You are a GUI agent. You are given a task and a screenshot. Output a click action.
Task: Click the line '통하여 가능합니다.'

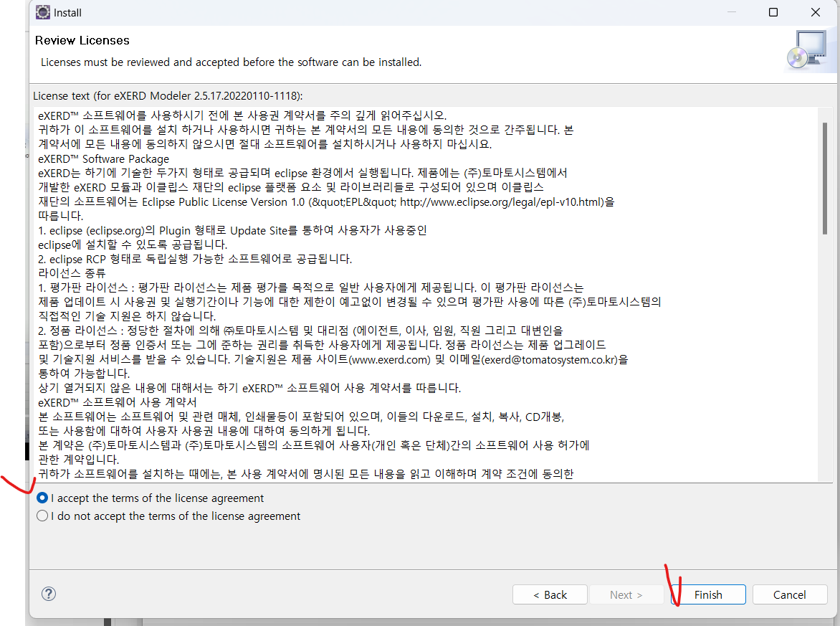click(x=84, y=373)
